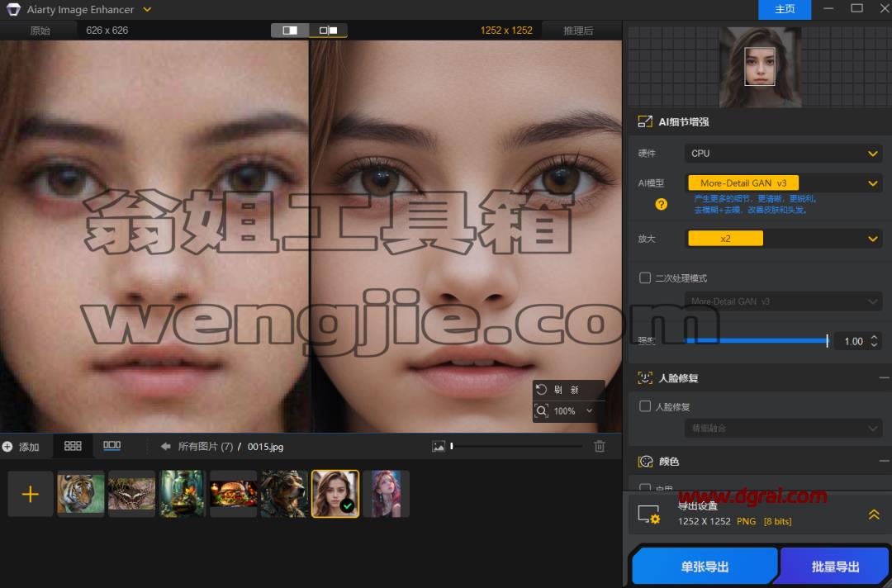
Task: Click the trash delete icon
Action: (x=600, y=447)
